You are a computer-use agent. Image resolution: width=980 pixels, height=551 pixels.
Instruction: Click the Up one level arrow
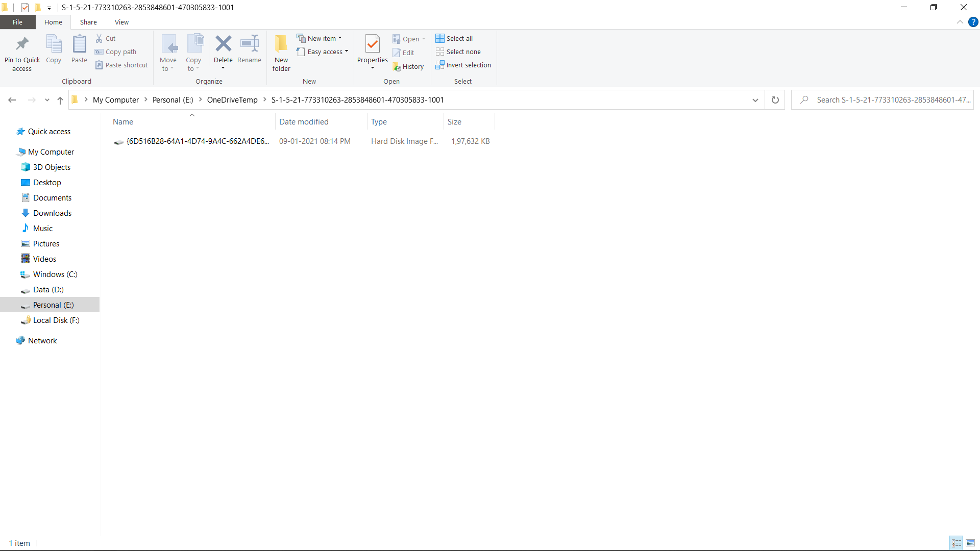point(60,100)
